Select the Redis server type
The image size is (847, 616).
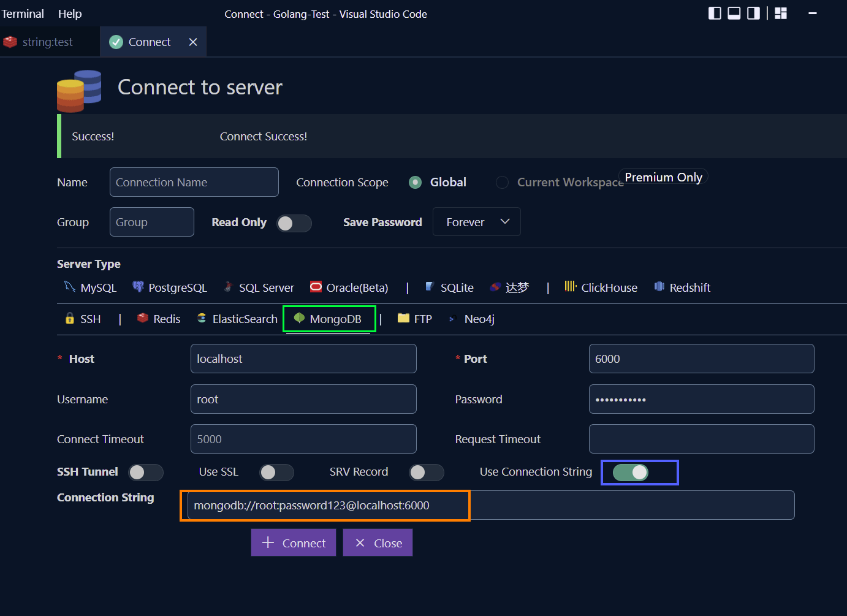(x=166, y=319)
